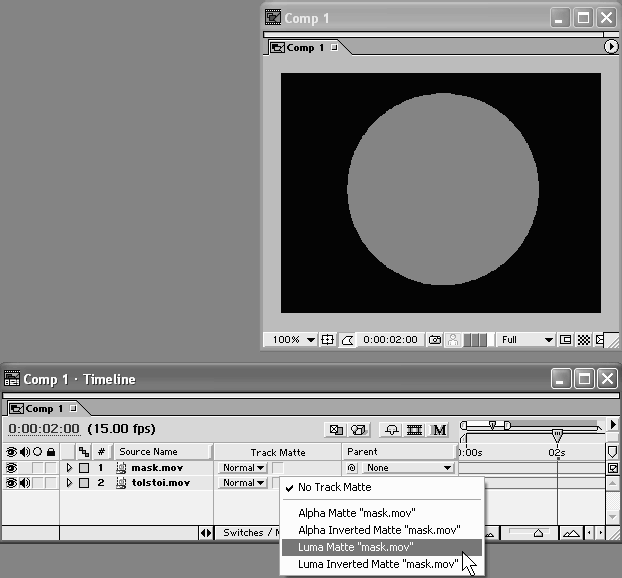
Task: Expand the mask.mov layer properties triangle
Action: tap(69, 468)
